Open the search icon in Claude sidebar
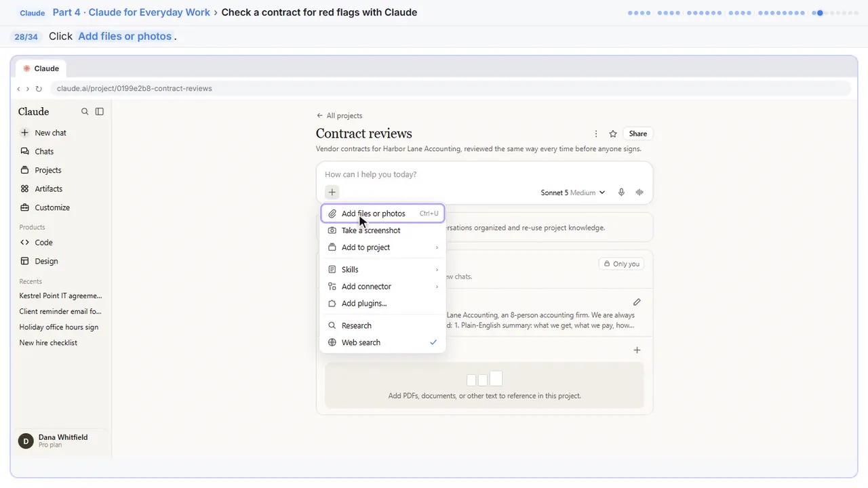Screen dimensions: 868x488 85,112
